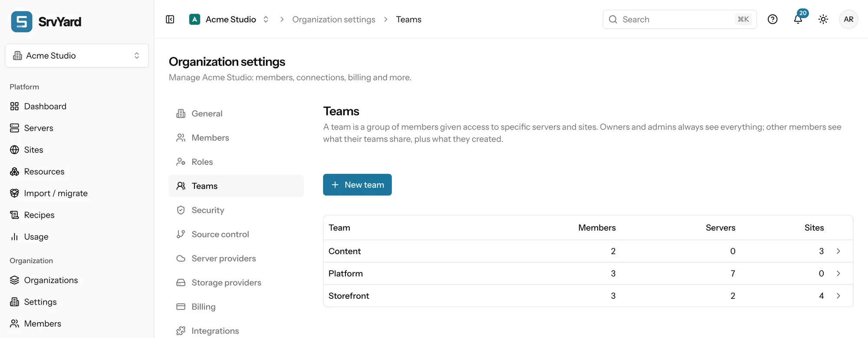Expand the Acme Studio breadcrumb switcher chevrons
This screenshot has width=868, height=338.
(266, 20)
